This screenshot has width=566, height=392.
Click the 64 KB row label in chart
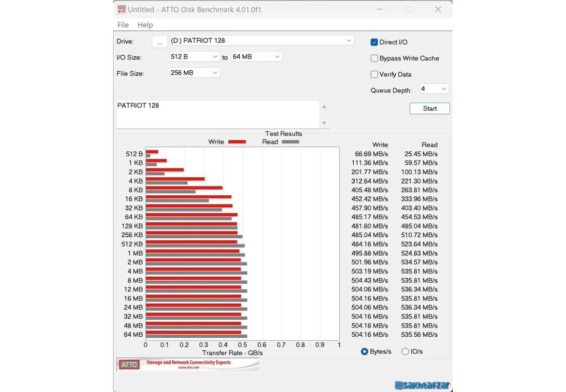pos(134,217)
